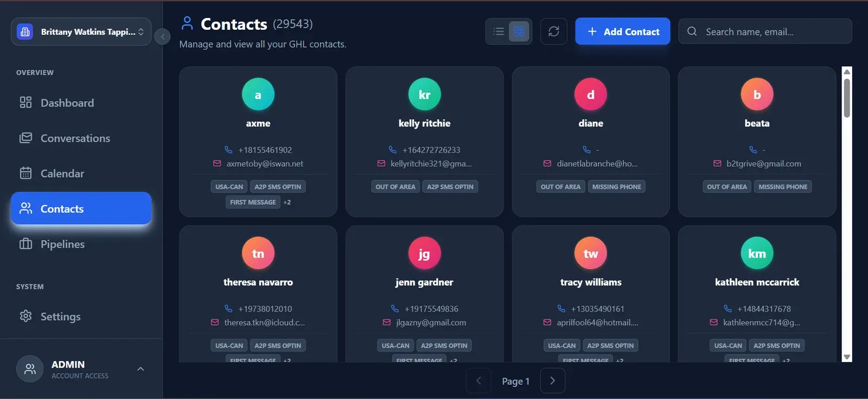Click OUT OF AREA tag on kelly ritchie
The height and width of the screenshot is (399, 868).
[x=395, y=187]
